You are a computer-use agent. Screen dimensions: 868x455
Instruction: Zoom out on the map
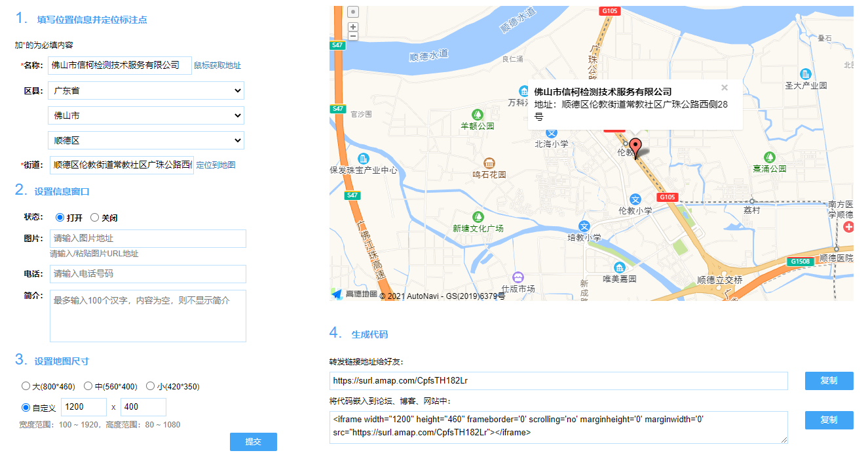point(353,36)
